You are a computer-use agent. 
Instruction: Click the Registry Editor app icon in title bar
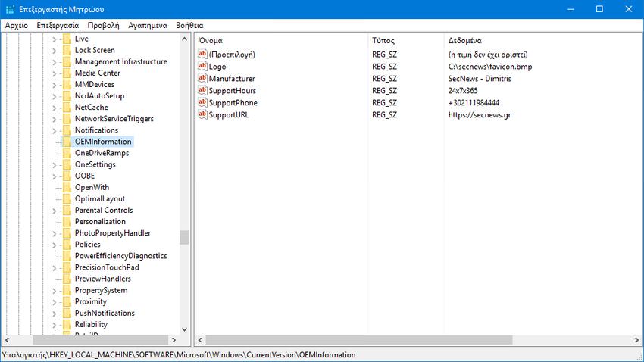(10, 9)
